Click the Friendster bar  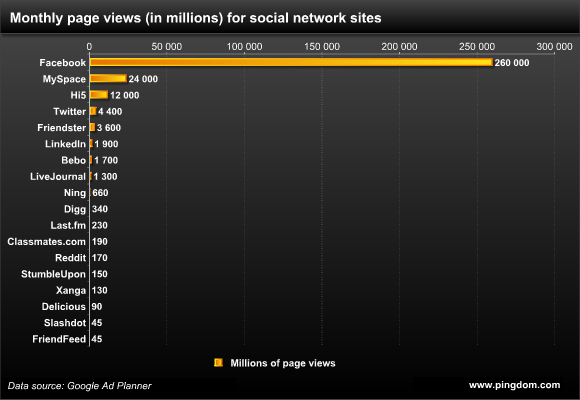(x=92, y=127)
